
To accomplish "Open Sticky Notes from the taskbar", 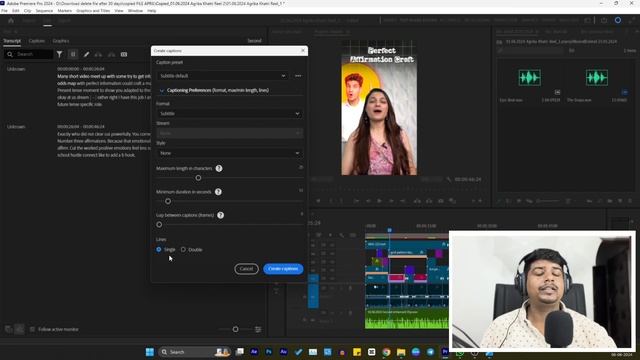I will point(357,352).
